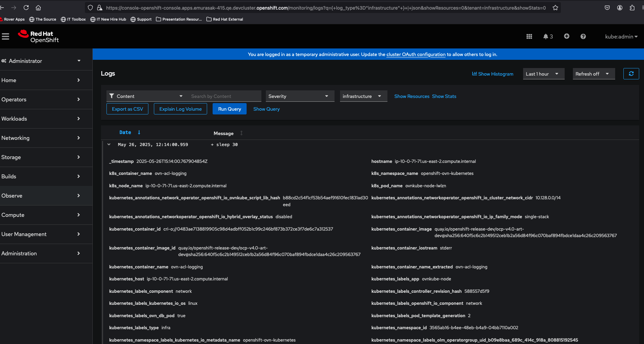The image size is (644, 344).
Task: Expand the Compute navigation section
Action: pos(46,215)
